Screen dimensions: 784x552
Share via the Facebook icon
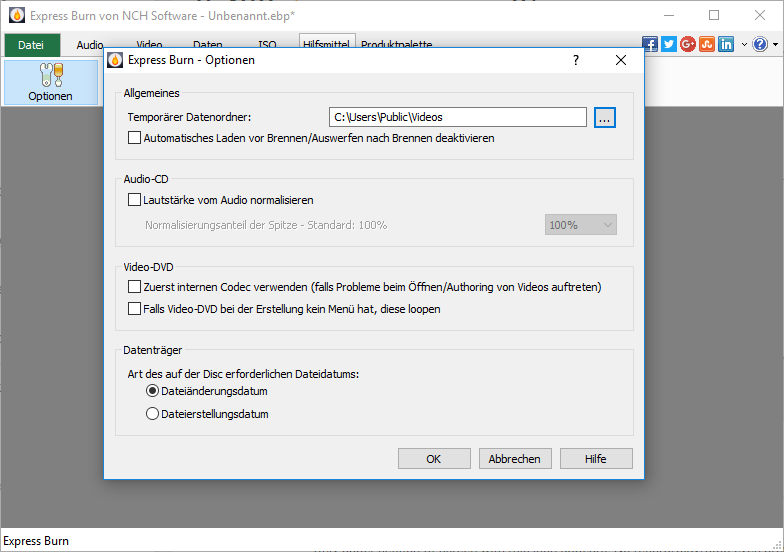point(650,44)
